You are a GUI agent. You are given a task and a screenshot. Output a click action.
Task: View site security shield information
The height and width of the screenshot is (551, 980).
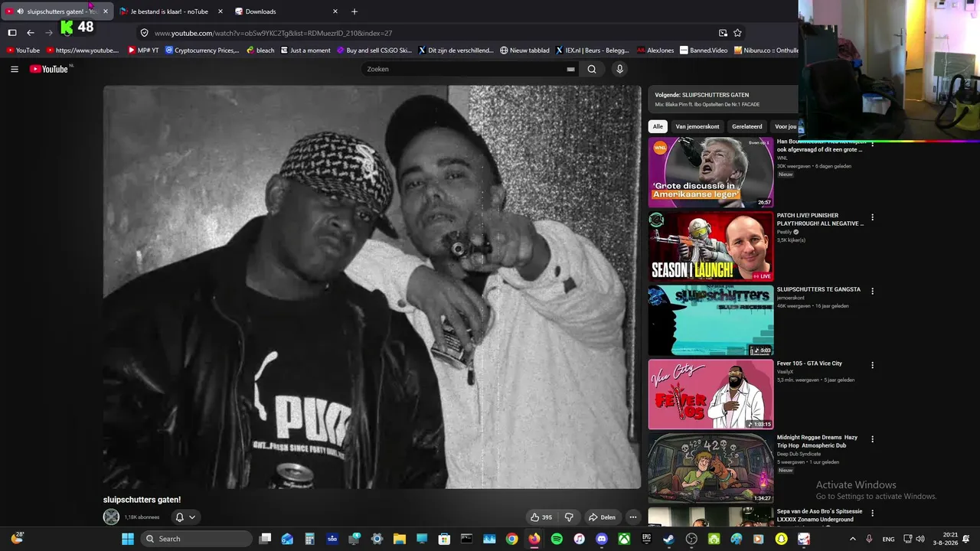pos(144,33)
